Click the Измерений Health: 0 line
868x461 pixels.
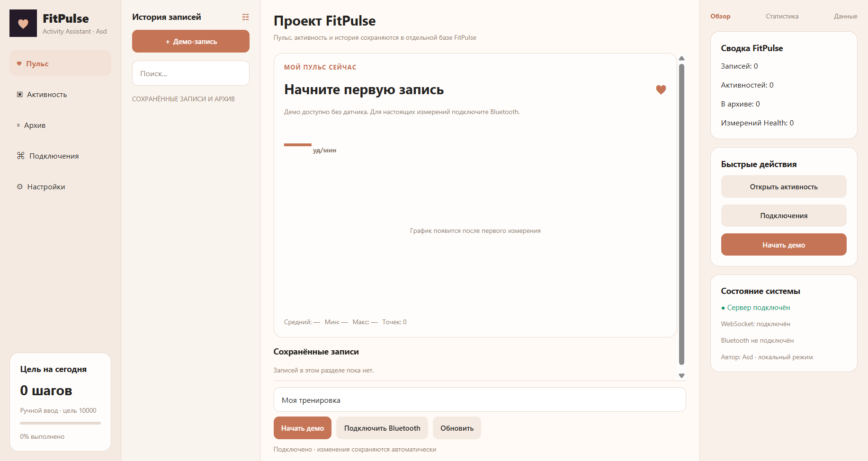[757, 123]
